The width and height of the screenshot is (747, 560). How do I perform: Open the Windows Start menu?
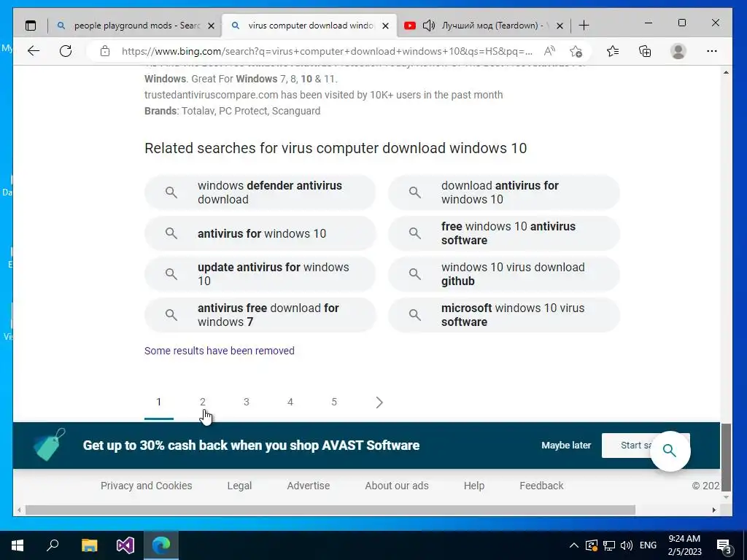(x=18, y=545)
